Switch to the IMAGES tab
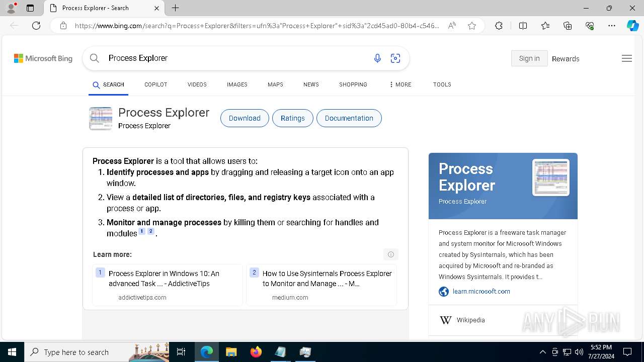Screen dimensions: 644x362 coord(237,84)
